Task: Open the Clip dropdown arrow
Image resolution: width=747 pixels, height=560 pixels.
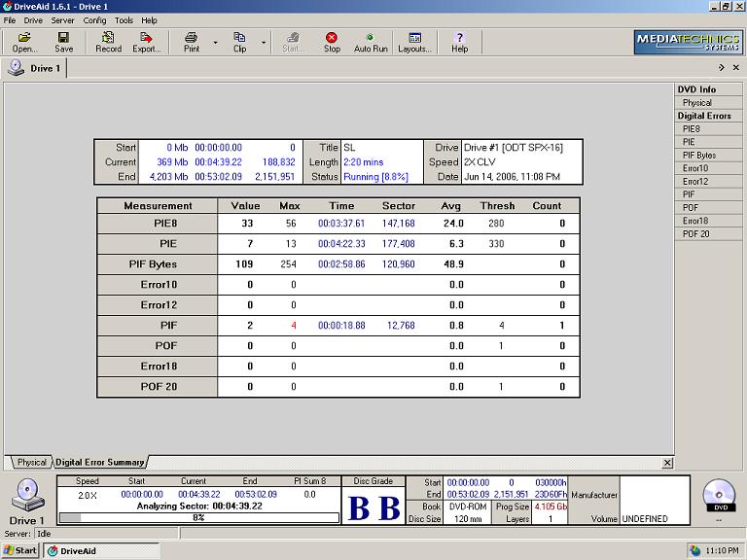Action: coord(264,43)
